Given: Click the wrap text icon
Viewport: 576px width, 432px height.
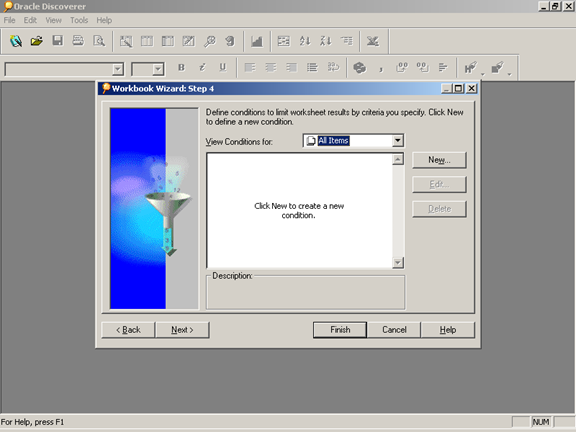Looking at the screenshot, I should click(333, 68).
